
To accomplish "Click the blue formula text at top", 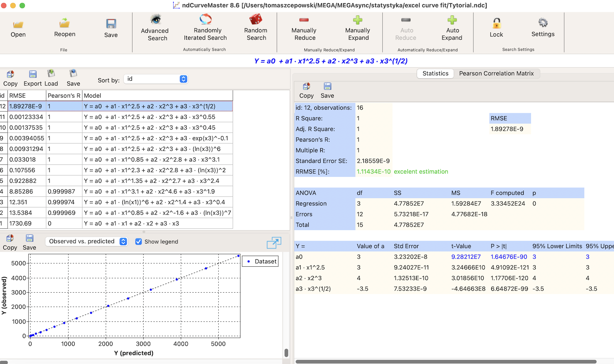I will pyautogui.click(x=331, y=61).
